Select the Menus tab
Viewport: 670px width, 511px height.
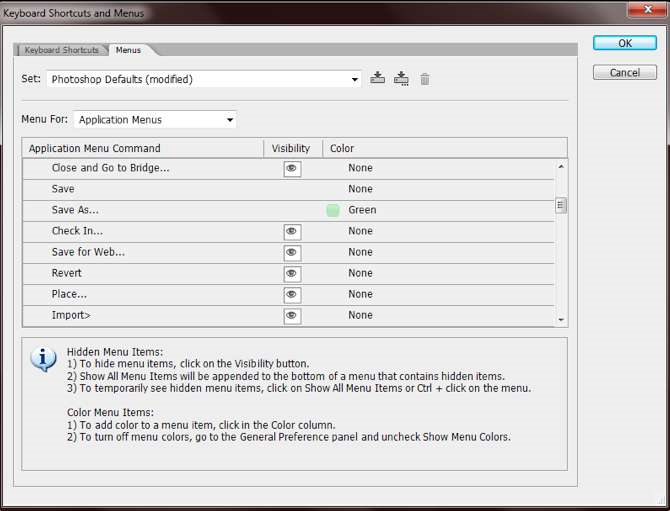point(128,50)
